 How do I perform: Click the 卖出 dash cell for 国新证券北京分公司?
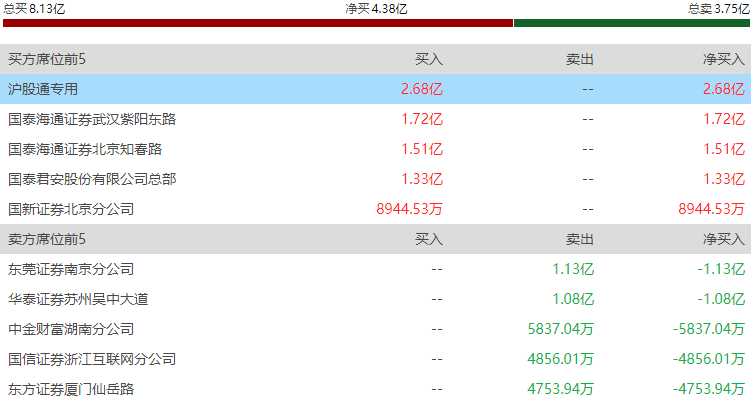(588, 210)
